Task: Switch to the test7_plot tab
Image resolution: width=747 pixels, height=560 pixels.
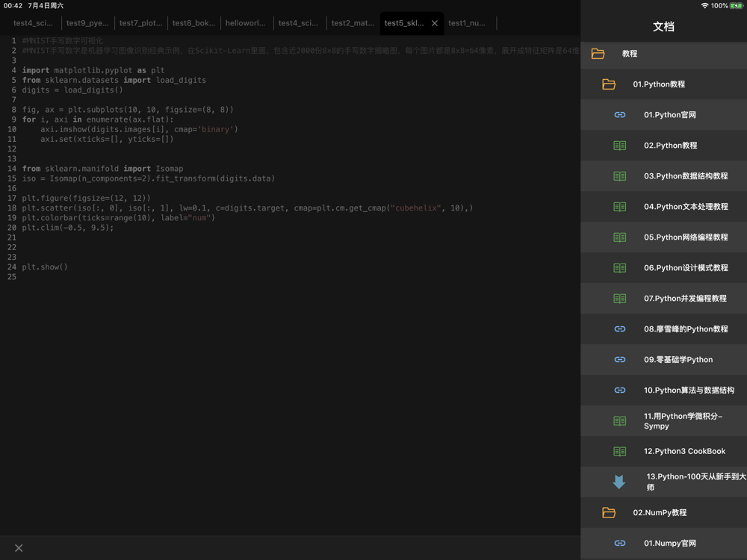Action: coord(140,23)
